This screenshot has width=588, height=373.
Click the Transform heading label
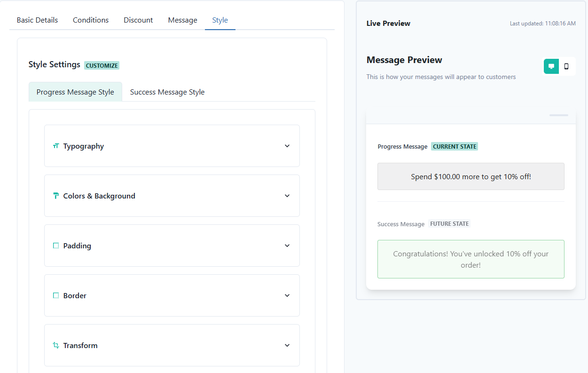80,346
